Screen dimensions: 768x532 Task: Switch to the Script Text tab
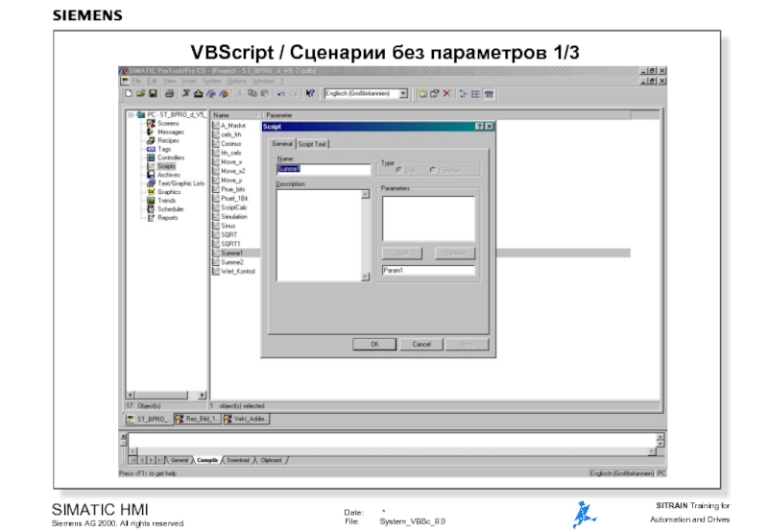click(313, 144)
